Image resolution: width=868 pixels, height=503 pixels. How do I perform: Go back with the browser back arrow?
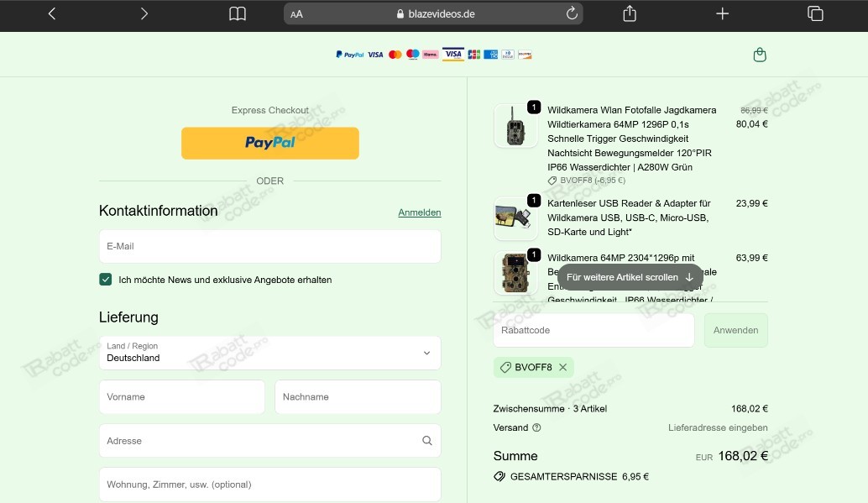pyautogui.click(x=52, y=13)
